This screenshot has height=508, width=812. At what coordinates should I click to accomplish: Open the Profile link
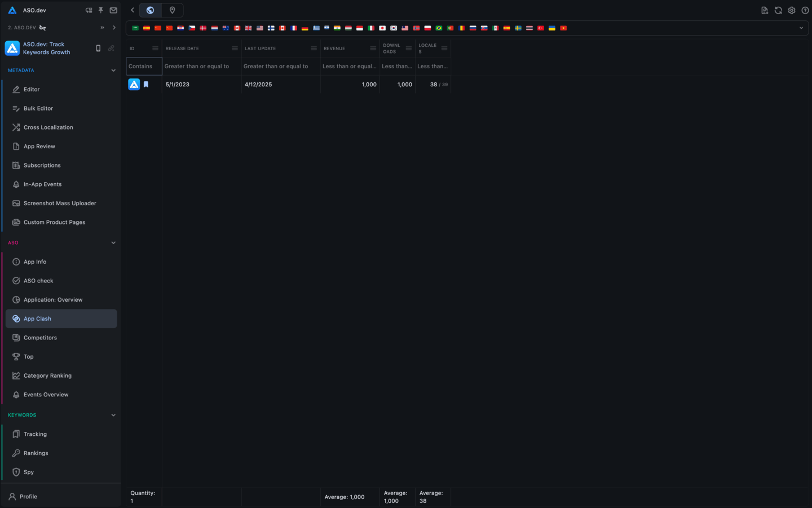point(28,497)
